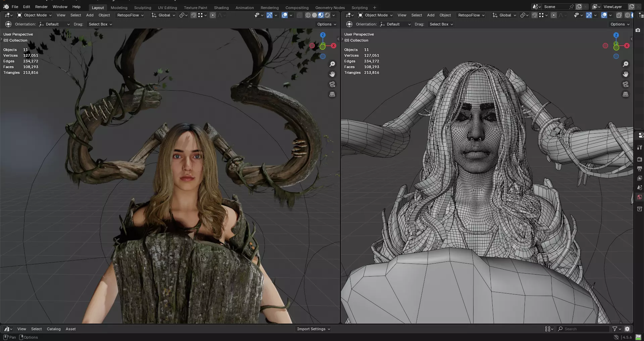Click the zoom magnifier in the right viewport

click(x=626, y=64)
